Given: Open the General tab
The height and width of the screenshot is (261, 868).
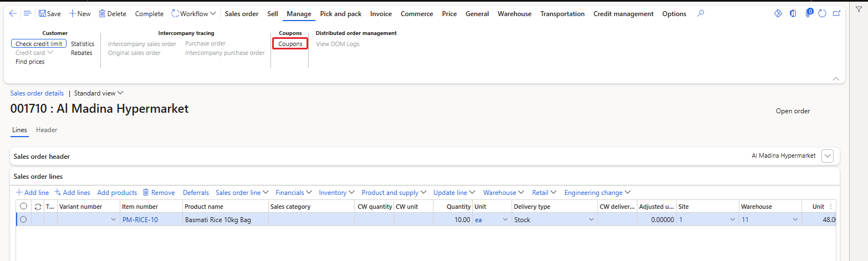Looking at the screenshot, I should (x=477, y=14).
